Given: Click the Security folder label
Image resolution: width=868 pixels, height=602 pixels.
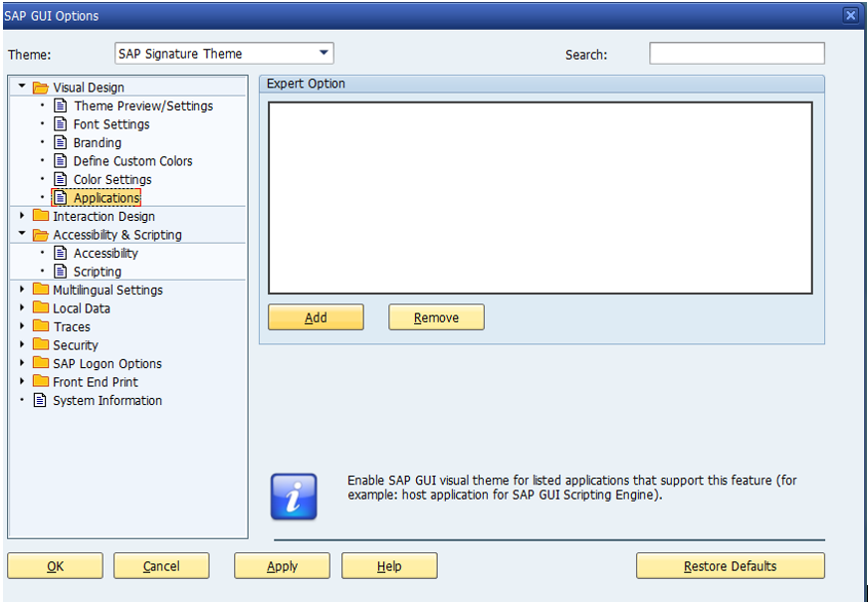Looking at the screenshot, I should pyautogui.click(x=76, y=345).
